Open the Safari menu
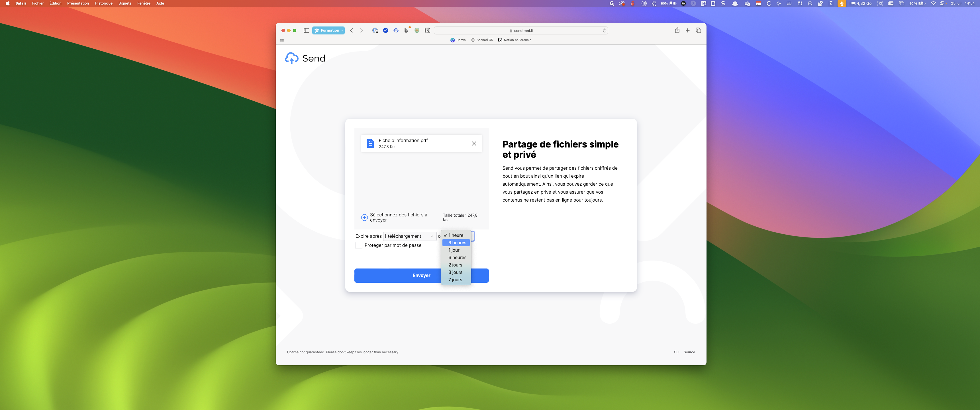Image resolution: width=980 pixels, height=410 pixels. point(21,3)
